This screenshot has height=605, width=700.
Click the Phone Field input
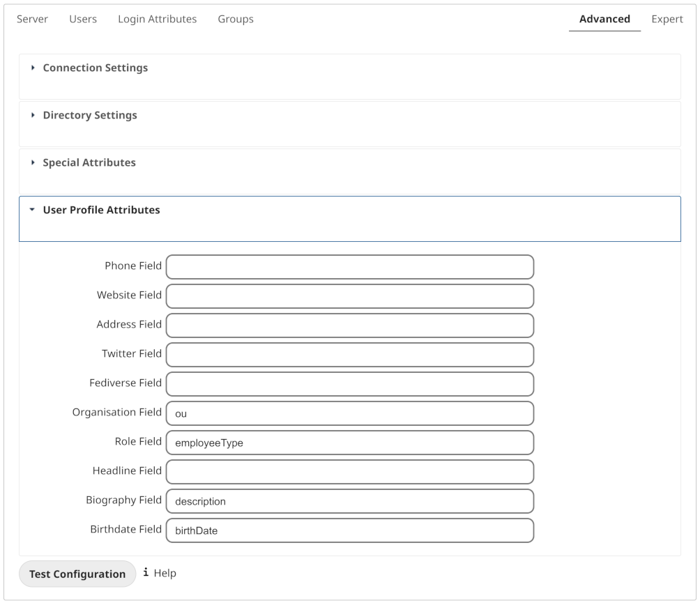coord(349,267)
